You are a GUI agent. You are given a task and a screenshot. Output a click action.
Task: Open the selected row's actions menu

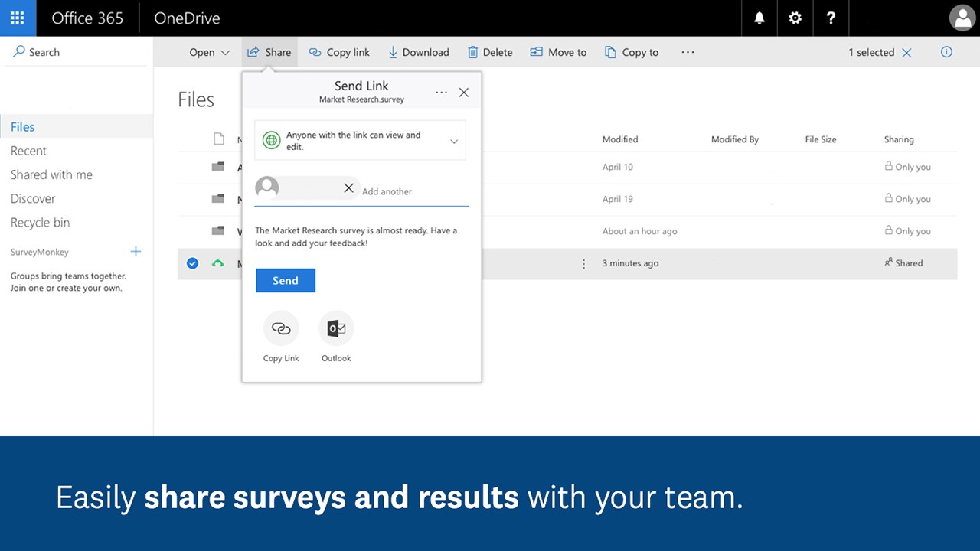(x=583, y=263)
